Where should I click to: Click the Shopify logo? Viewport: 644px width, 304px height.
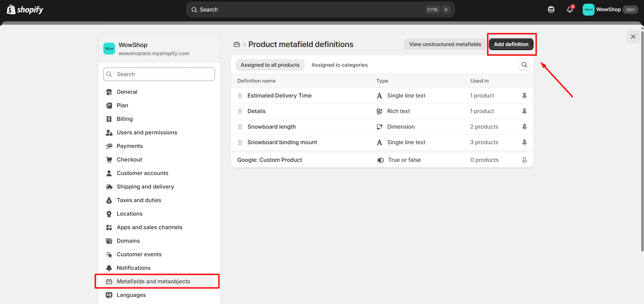(25, 9)
